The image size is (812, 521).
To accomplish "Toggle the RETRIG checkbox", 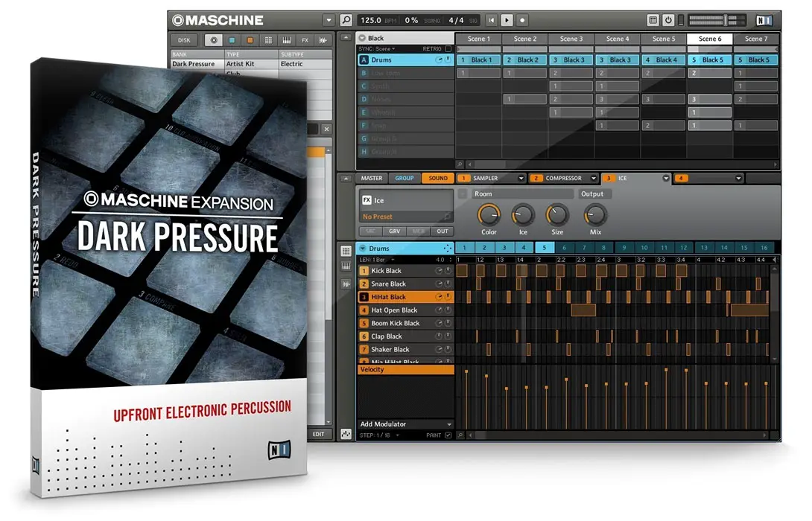I will point(448,48).
